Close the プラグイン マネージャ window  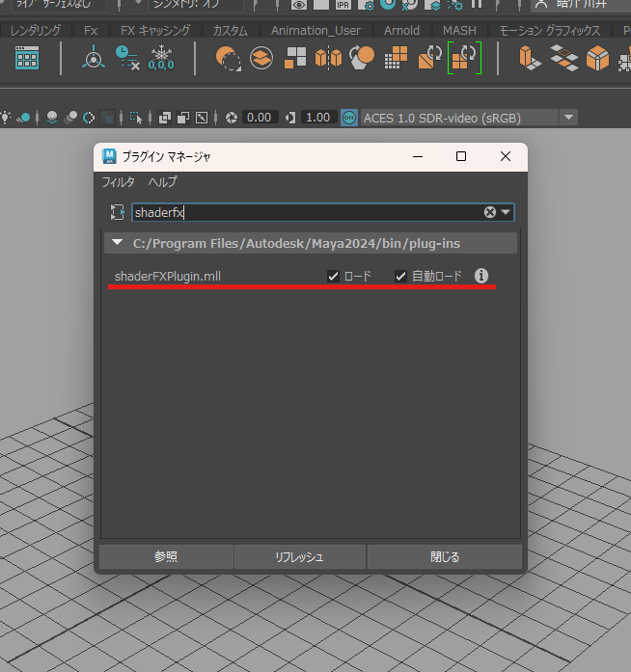pyautogui.click(x=506, y=156)
